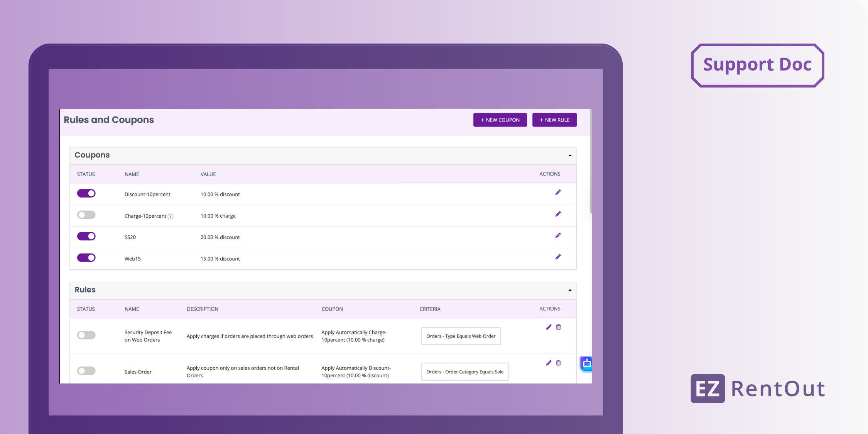Click the Discount-10percent coupon name

click(147, 194)
